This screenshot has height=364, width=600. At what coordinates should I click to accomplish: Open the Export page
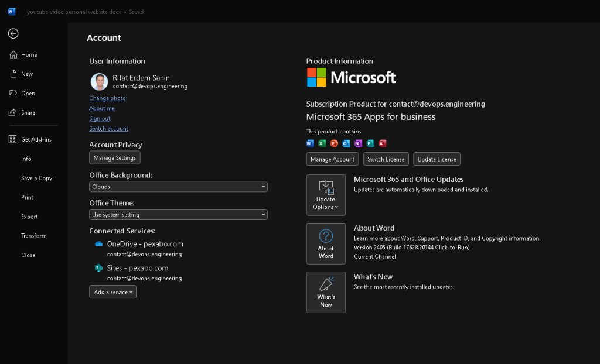[29, 217]
